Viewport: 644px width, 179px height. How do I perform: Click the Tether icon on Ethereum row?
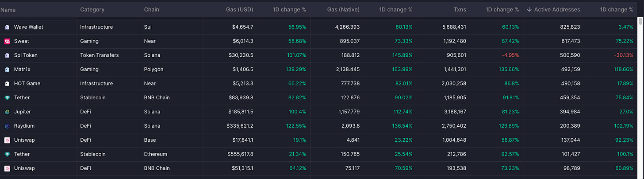click(x=7, y=154)
